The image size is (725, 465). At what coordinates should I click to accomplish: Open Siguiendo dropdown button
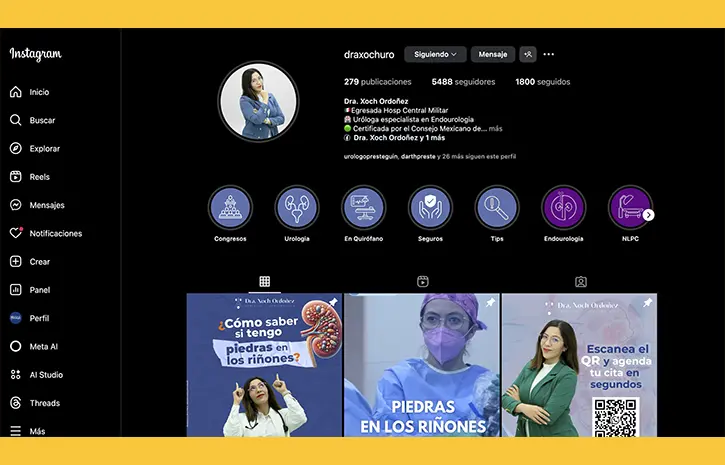point(435,54)
